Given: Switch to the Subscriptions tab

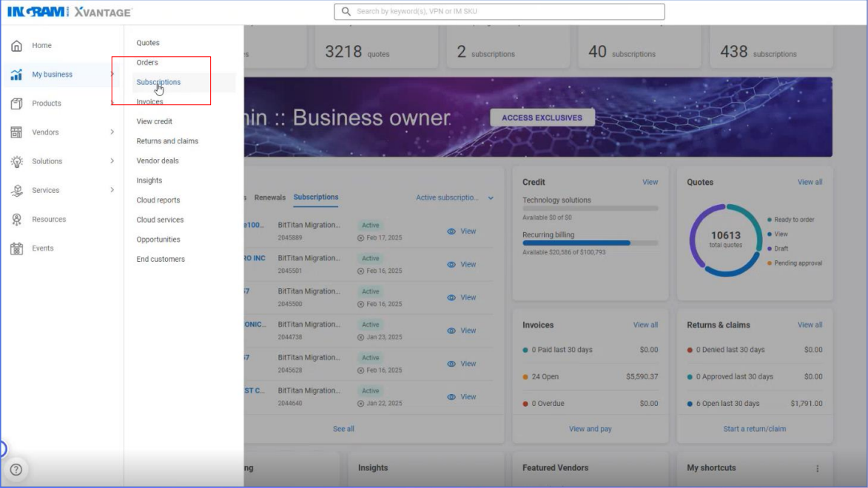Looking at the screenshot, I should (x=316, y=197).
